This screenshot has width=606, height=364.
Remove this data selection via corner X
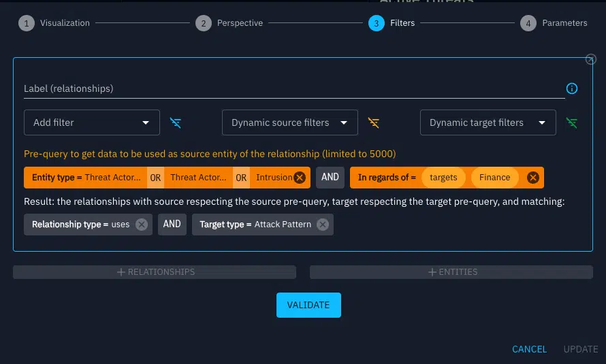[x=590, y=59]
